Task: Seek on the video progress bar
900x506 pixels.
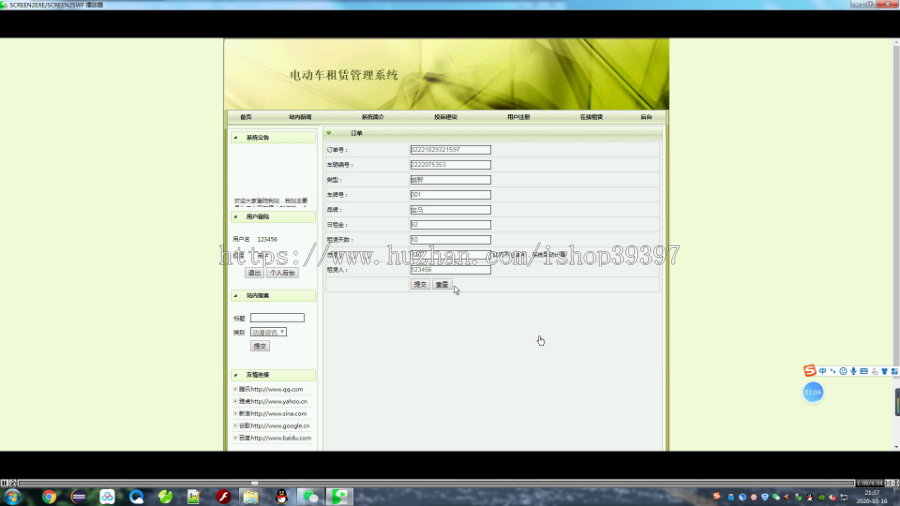Action: [436, 483]
